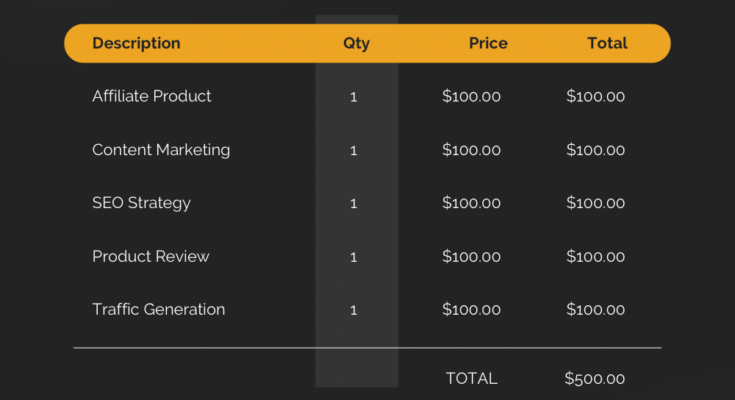Click the Price value for Content Marketing
This screenshot has height=400, width=735.
pyautogui.click(x=471, y=150)
